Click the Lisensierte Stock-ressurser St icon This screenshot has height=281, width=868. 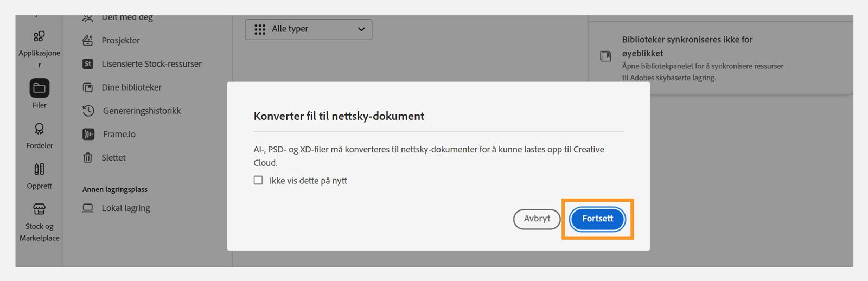87,63
